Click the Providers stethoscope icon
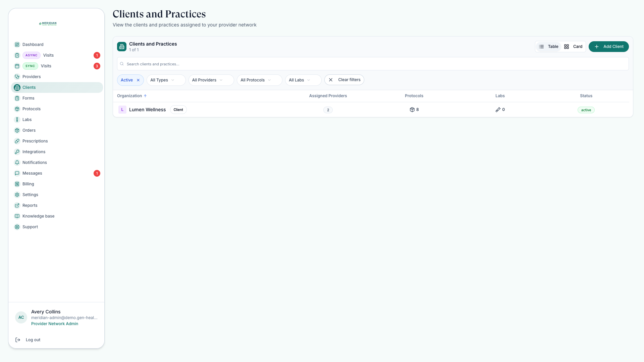The image size is (644, 362). click(17, 77)
